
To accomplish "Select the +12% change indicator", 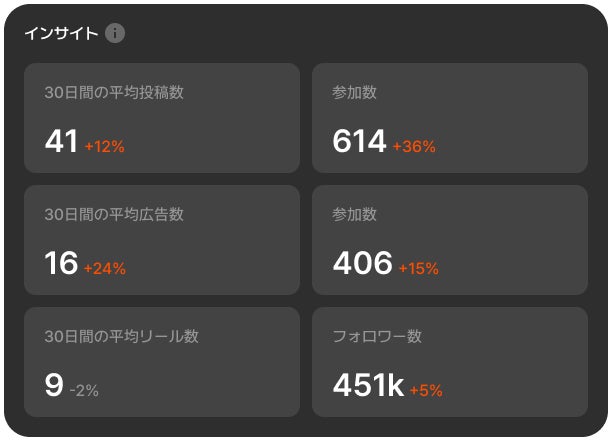I will [104, 146].
